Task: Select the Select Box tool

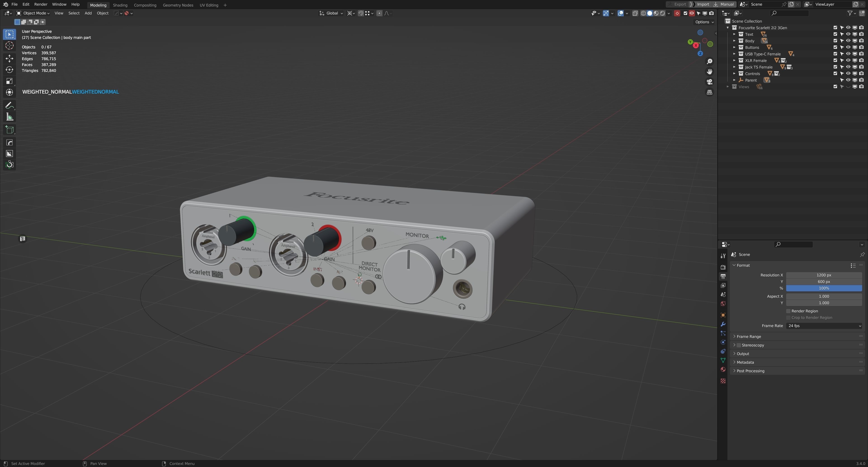Action: coord(9,34)
